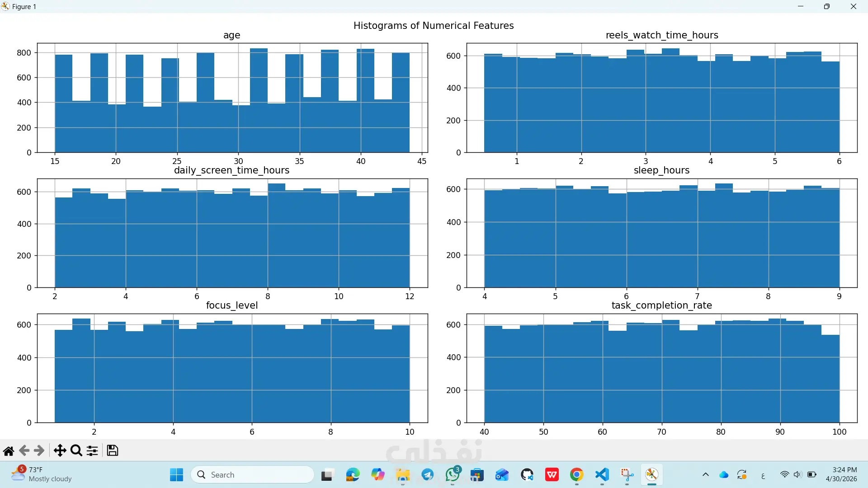Show hidden system tray icons
The image size is (868, 488).
tap(705, 475)
